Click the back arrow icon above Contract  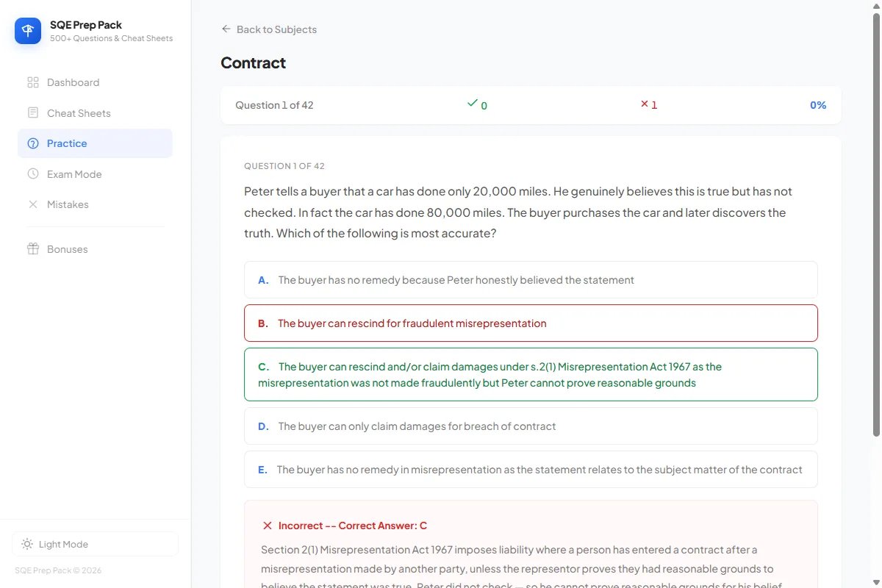[x=226, y=29]
